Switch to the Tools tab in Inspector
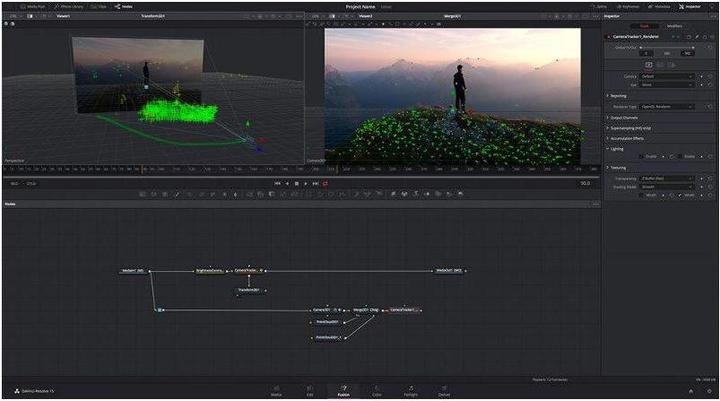The height and width of the screenshot is (401, 720). click(x=644, y=26)
